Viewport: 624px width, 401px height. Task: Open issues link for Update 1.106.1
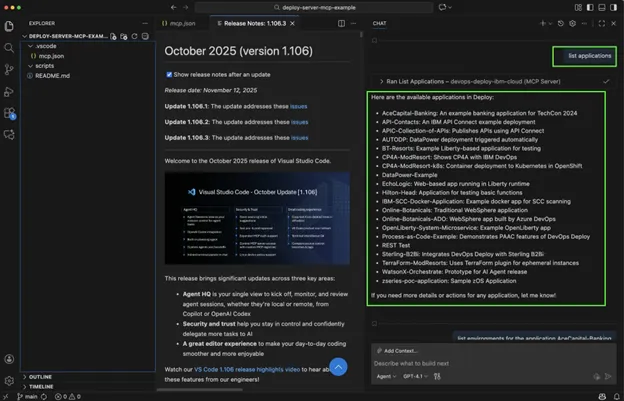(298, 106)
